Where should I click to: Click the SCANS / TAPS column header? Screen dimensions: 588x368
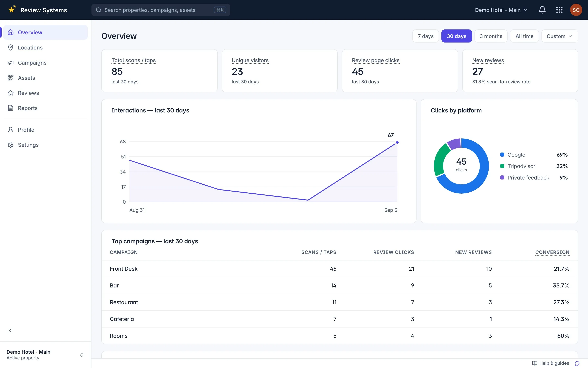319,252
